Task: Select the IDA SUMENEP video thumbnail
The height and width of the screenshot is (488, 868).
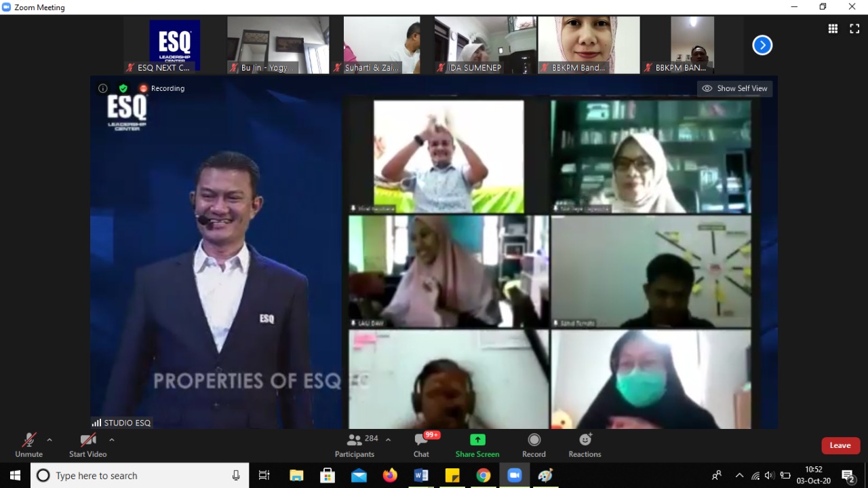Action: (x=484, y=45)
